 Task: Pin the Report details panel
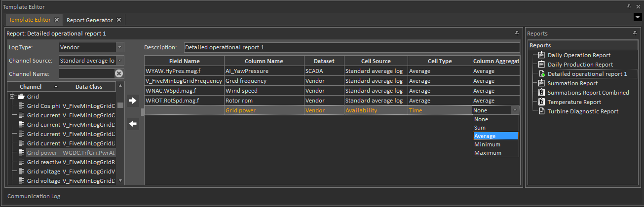click(517, 34)
